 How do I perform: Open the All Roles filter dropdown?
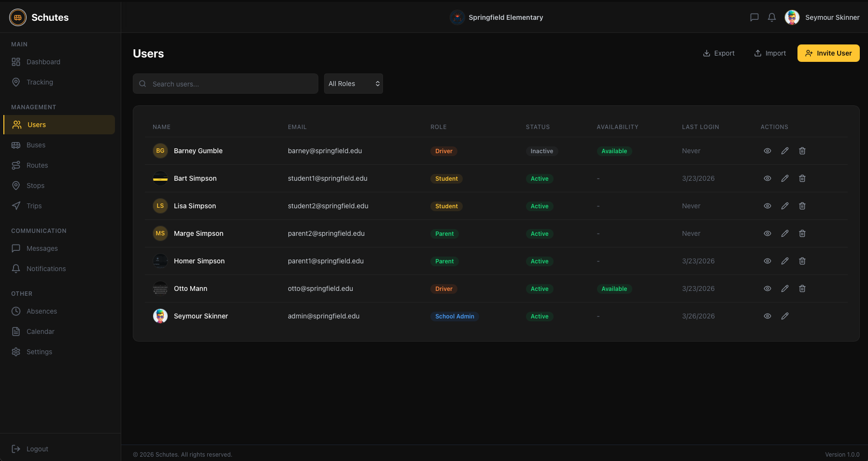pyautogui.click(x=354, y=84)
